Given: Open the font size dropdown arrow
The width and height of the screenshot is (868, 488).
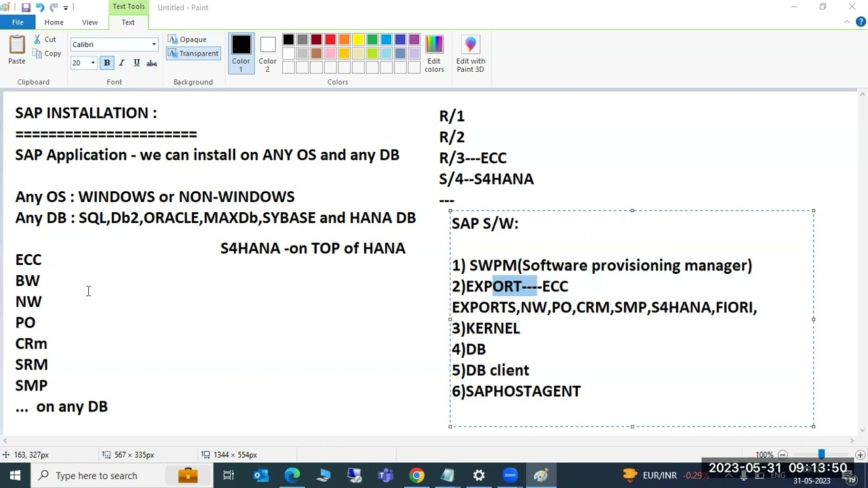Looking at the screenshot, I should 93,63.
